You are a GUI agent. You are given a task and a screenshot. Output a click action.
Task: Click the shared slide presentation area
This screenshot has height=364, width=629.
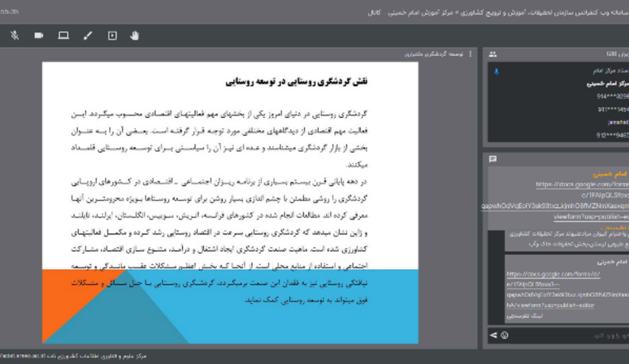pyautogui.click(x=230, y=203)
